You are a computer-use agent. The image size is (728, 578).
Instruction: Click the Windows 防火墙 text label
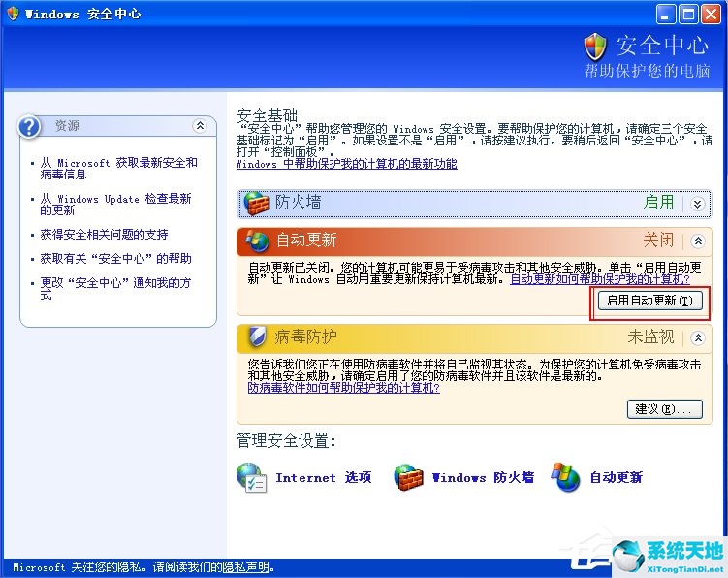483,478
